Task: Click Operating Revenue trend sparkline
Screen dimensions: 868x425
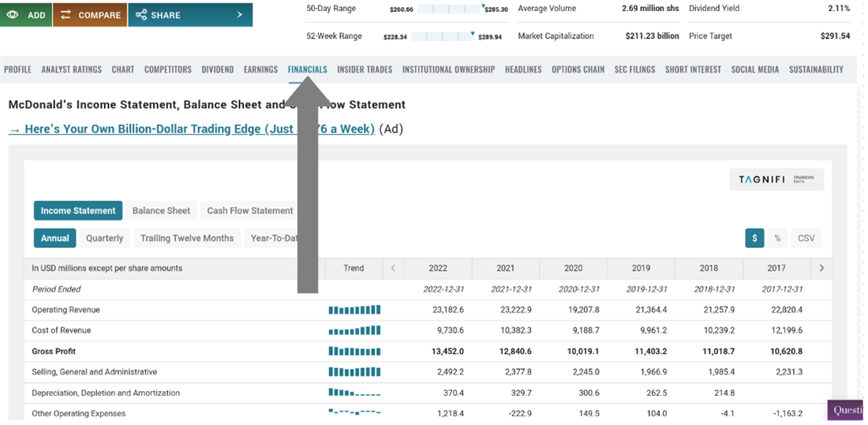Action: click(x=354, y=310)
